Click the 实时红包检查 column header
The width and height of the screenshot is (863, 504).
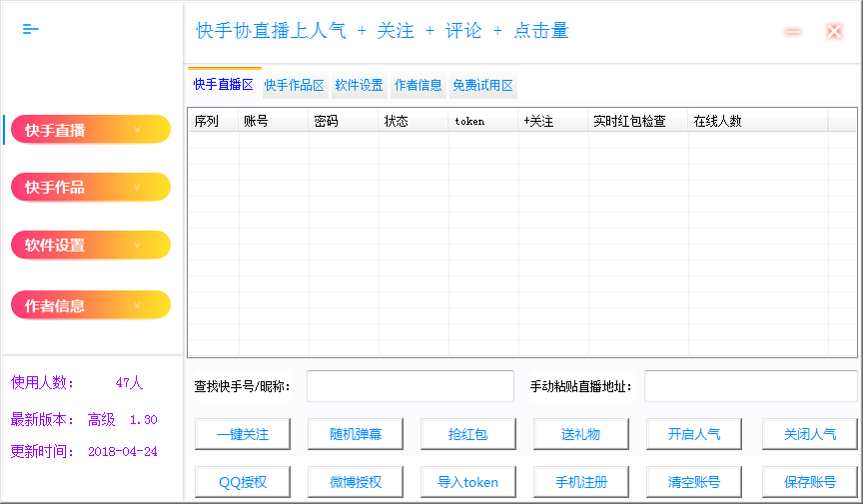[638, 121]
